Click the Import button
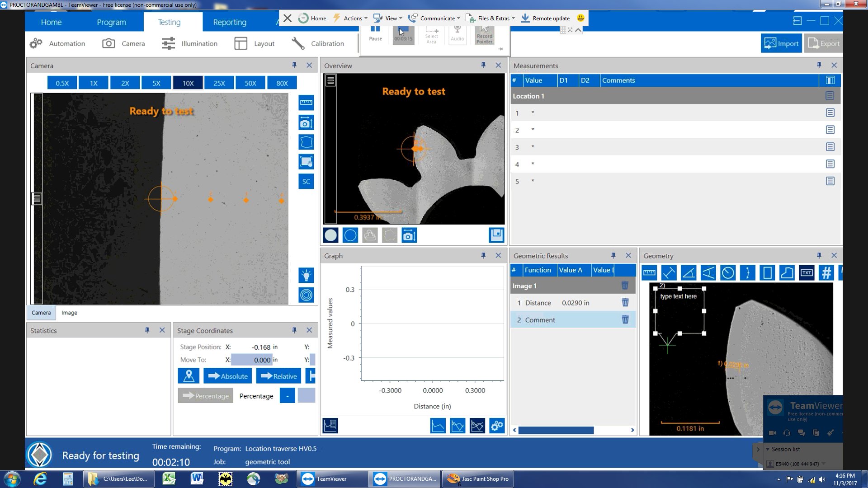Screen dimensions: 868x488 pos(781,43)
